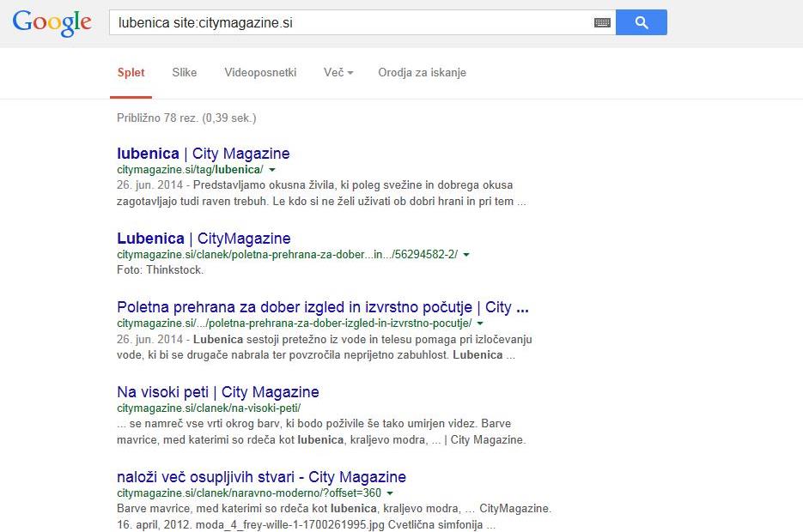
Task: Expand the Več dropdown menu
Action: tap(338, 73)
